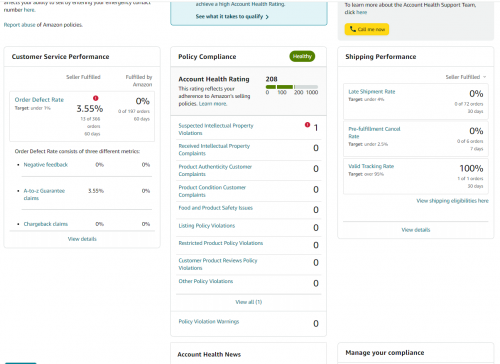Open Policy Violation Warnings
The height and width of the screenshot is (364, 500).
(x=209, y=322)
